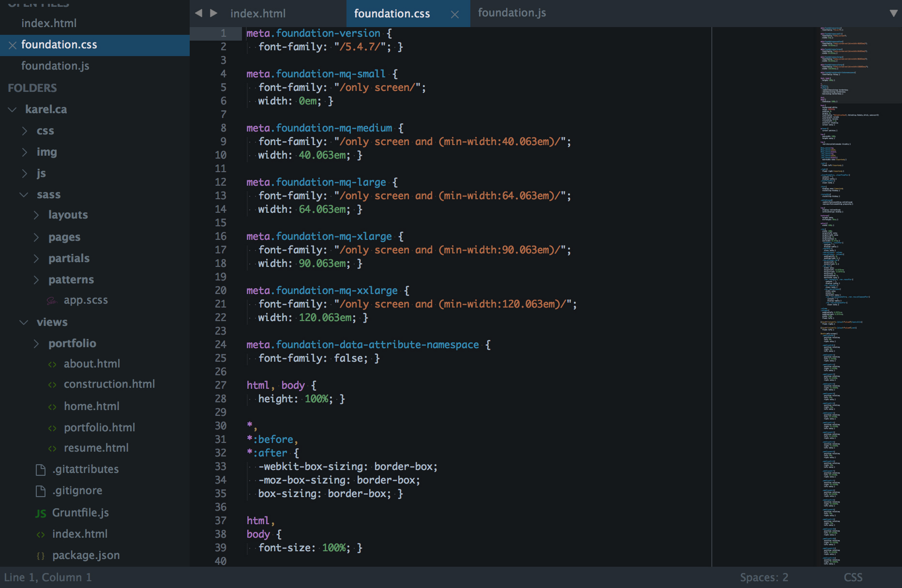Open the .gitignore file
Viewport: 902px width, 588px height.
click(x=77, y=490)
